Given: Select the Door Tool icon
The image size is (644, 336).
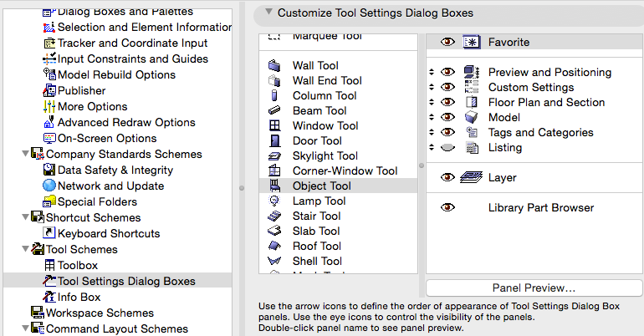Looking at the screenshot, I should point(274,140).
